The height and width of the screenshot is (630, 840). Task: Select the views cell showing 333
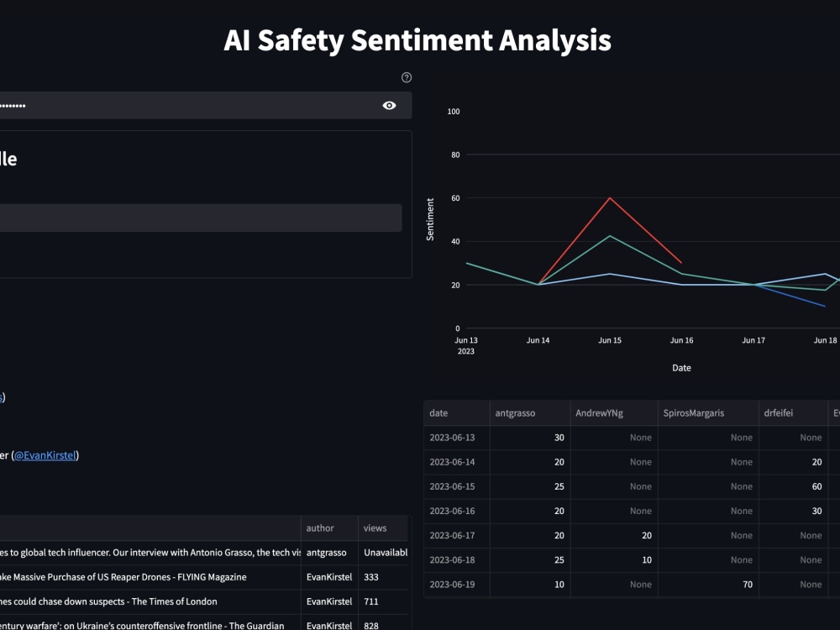click(383, 578)
